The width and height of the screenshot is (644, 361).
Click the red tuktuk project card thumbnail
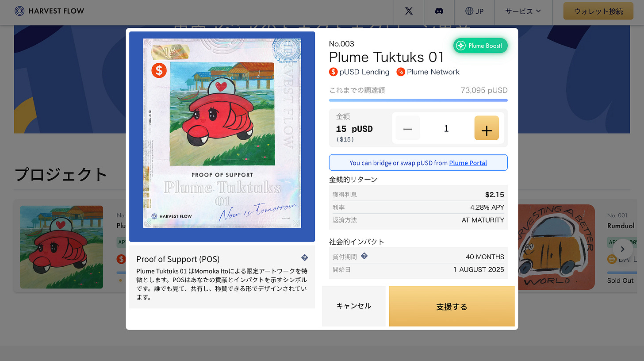pyautogui.click(x=61, y=247)
